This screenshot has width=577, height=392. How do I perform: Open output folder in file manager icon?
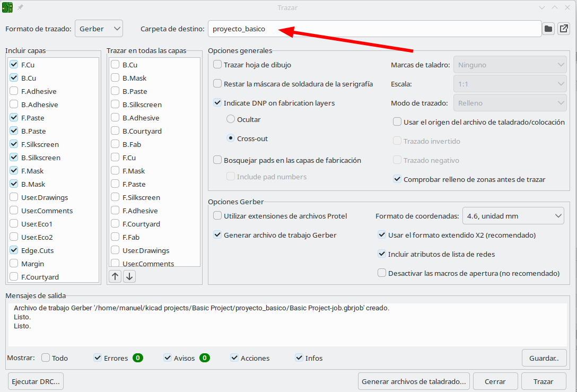pyautogui.click(x=564, y=29)
